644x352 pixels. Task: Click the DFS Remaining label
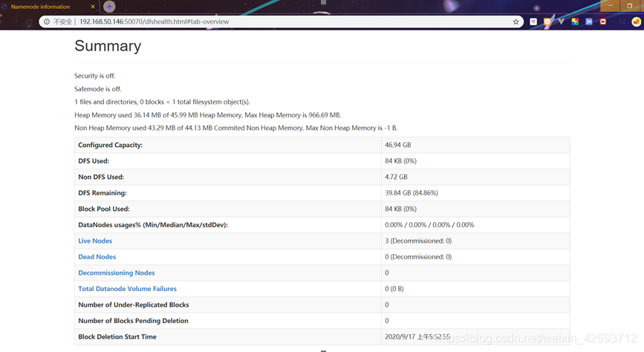[103, 193]
